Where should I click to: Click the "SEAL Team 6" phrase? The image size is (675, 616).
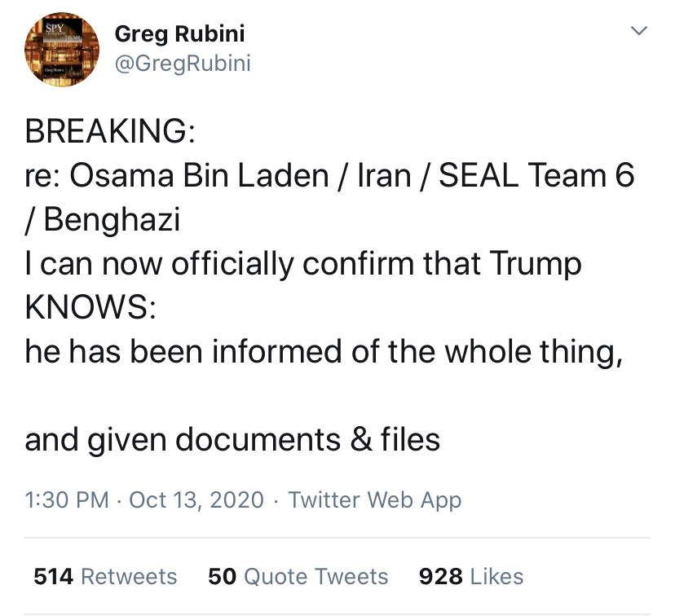point(536,176)
